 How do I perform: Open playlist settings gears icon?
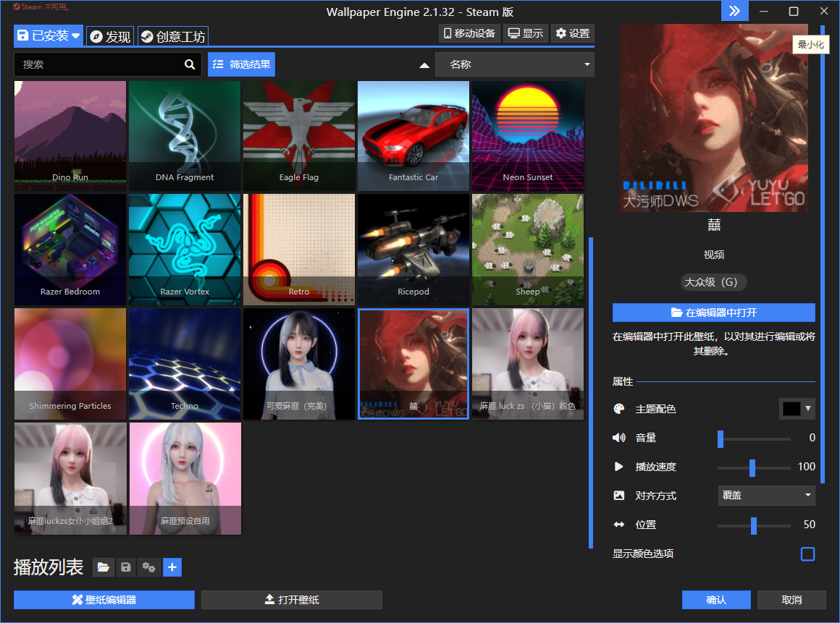tap(149, 568)
